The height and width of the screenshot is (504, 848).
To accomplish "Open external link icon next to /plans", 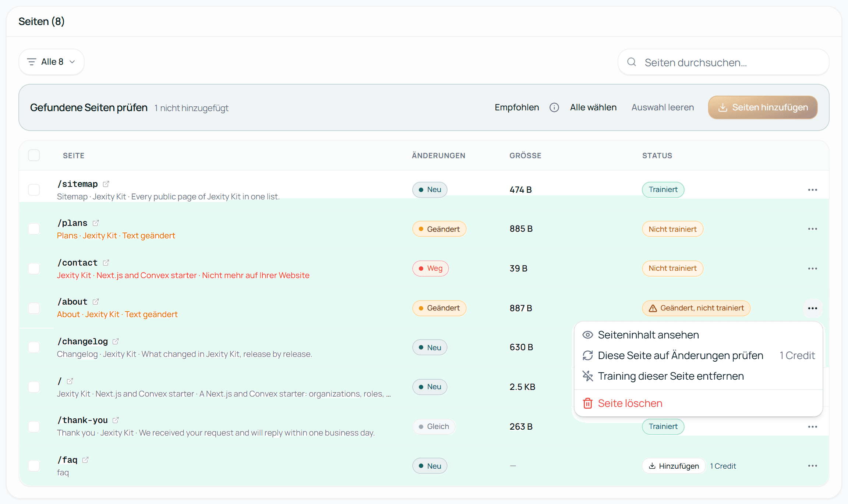I will pos(96,223).
